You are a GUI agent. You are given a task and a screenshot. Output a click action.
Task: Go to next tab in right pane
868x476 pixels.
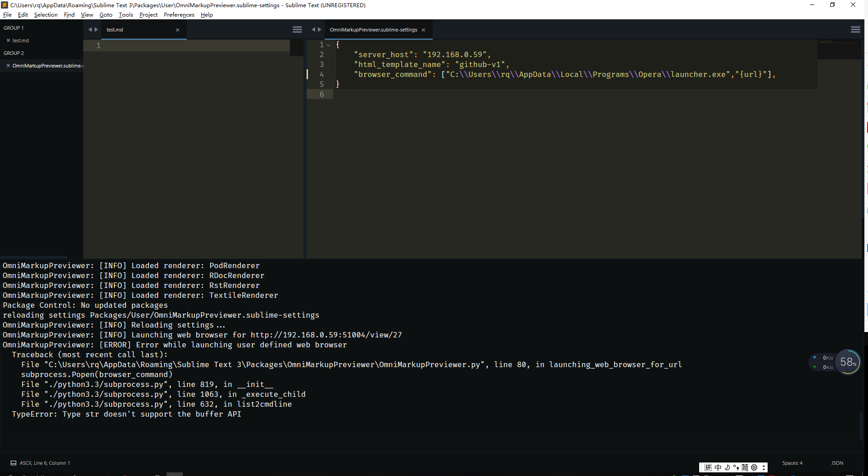click(319, 30)
